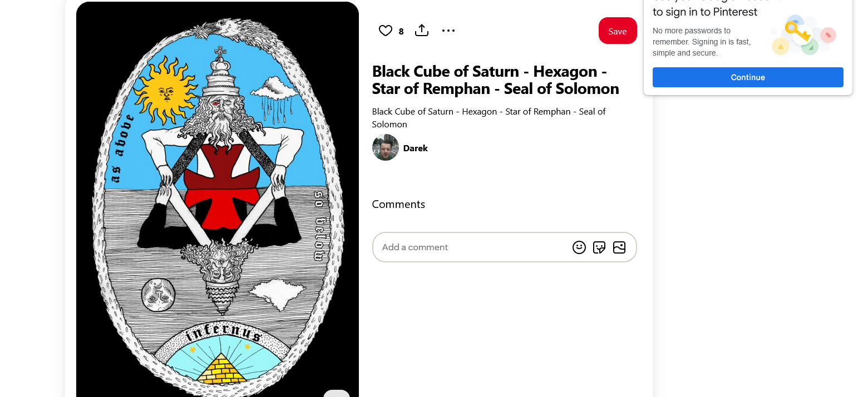Continue with Google sign-in
The height and width of the screenshot is (397, 868).
(x=748, y=77)
